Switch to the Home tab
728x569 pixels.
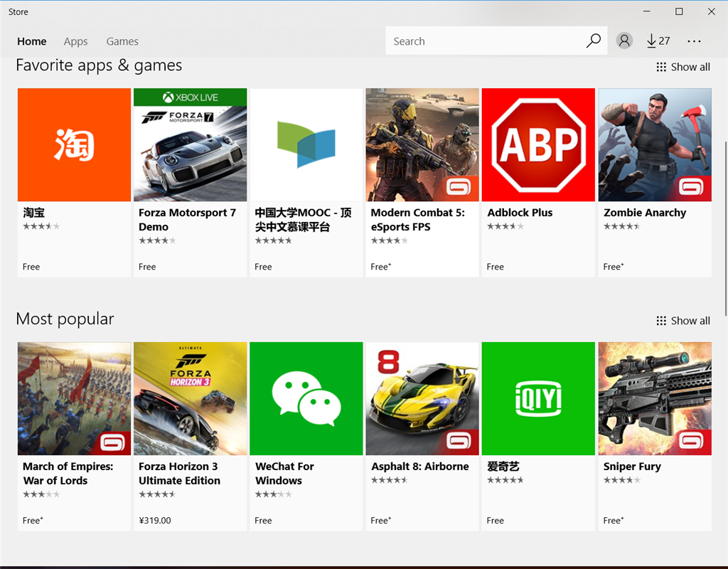31,41
